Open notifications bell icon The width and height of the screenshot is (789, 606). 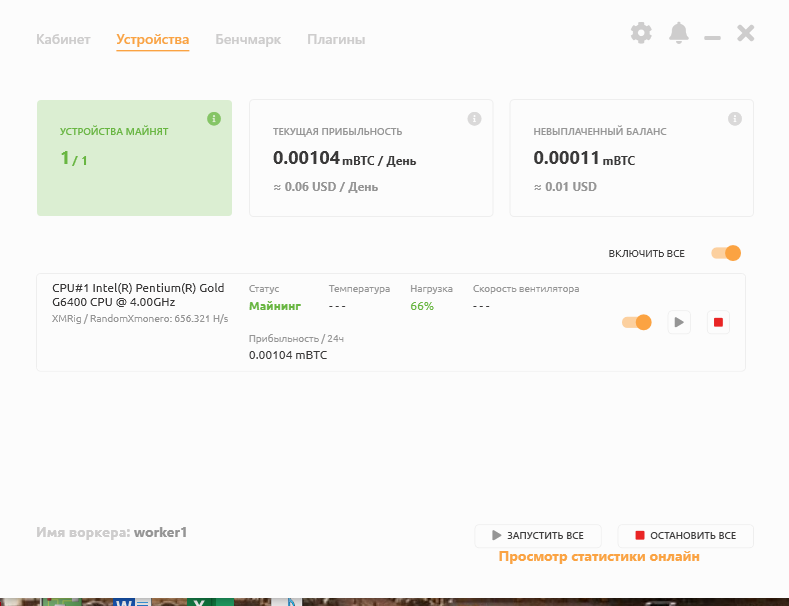(679, 33)
